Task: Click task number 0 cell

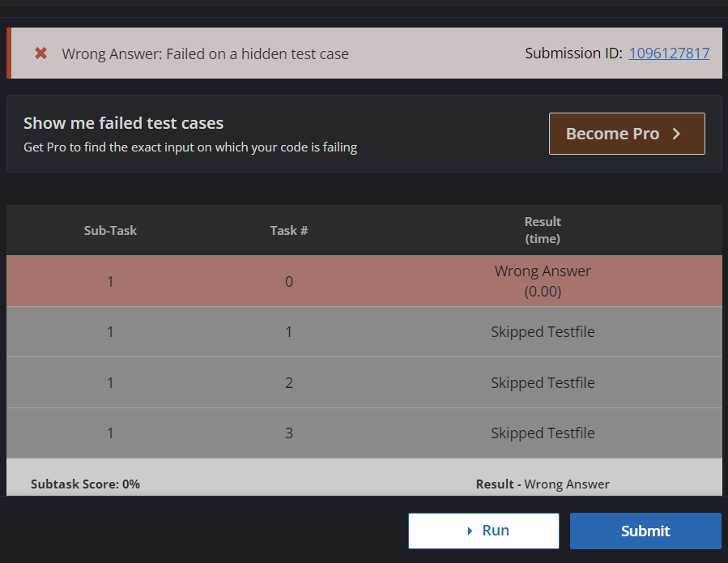Action: click(x=289, y=282)
